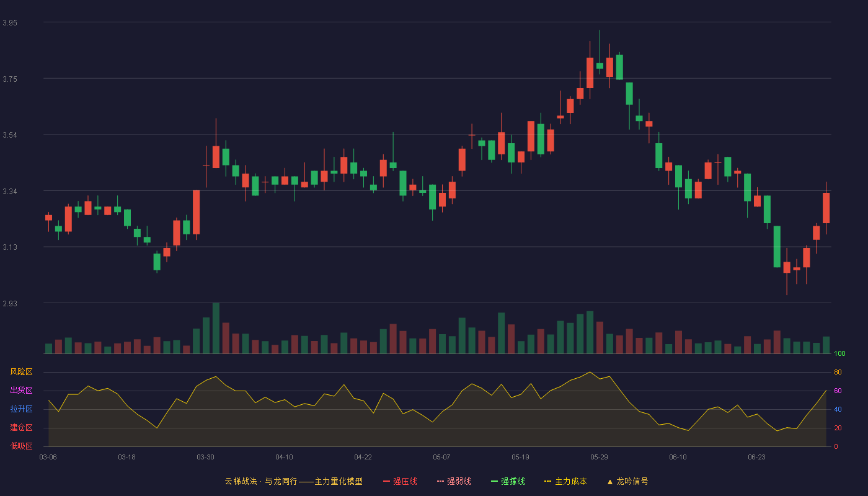Image resolution: width=868 pixels, height=496 pixels.
Task: Toggle the 强撑线 legend series
Action: click(508, 481)
